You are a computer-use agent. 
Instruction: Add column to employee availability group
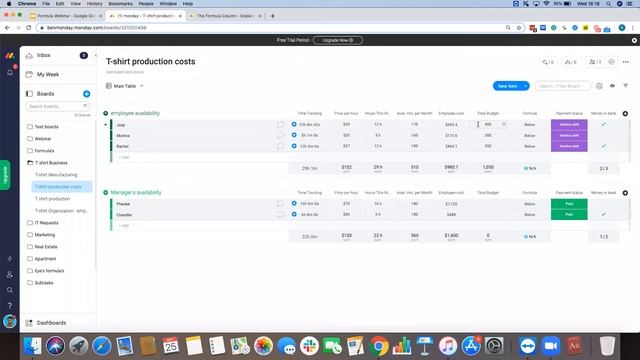point(625,113)
